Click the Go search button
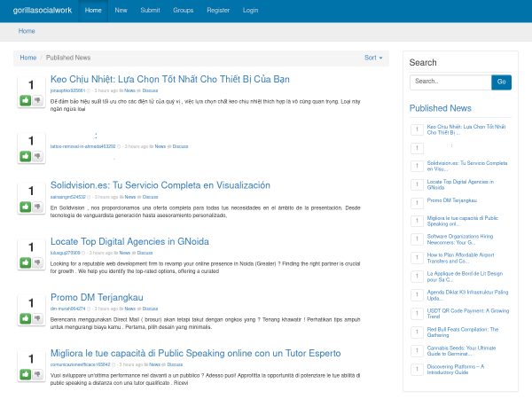Viewport: 532px width, 399px height. [501, 82]
